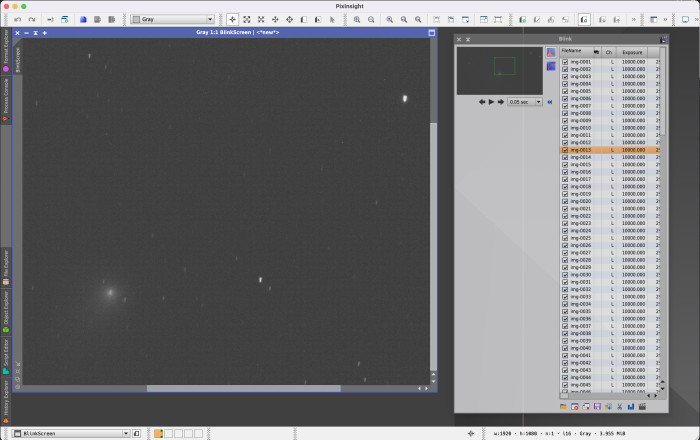
Task: Uncheck the img-0040 checkbox
Action: coord(565,348)
